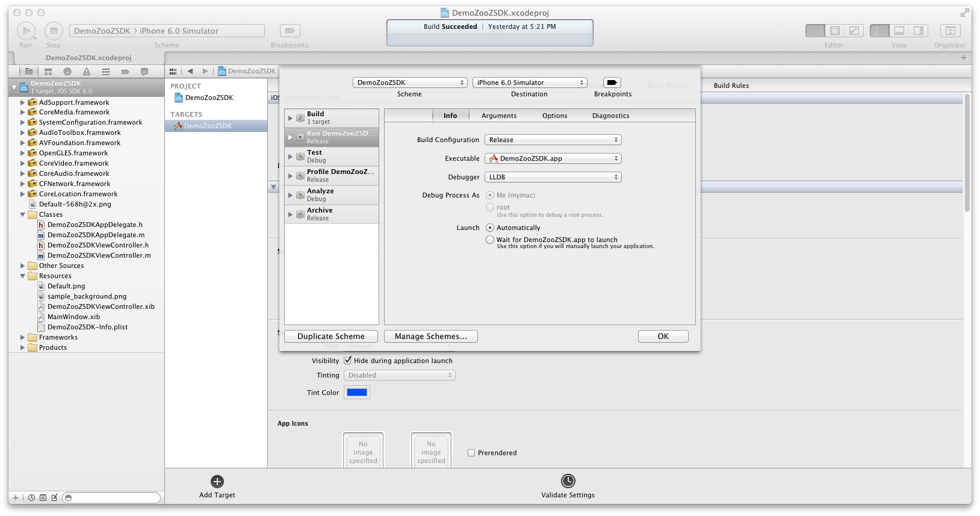This screenshot has width=980, height=516.
Task: Select the root debug process radio button
Action: pos(490,207)
